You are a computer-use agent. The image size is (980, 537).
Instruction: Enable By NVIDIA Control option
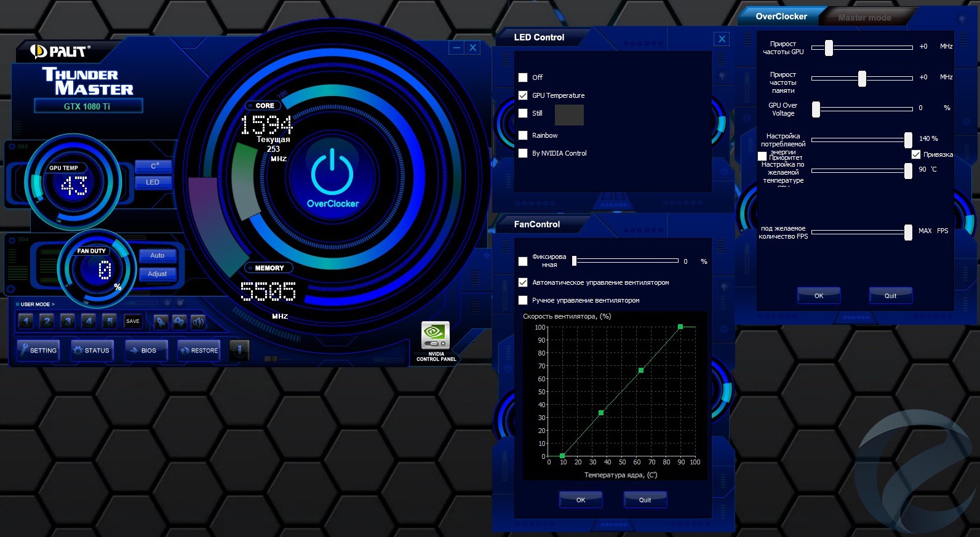point(523,153)
